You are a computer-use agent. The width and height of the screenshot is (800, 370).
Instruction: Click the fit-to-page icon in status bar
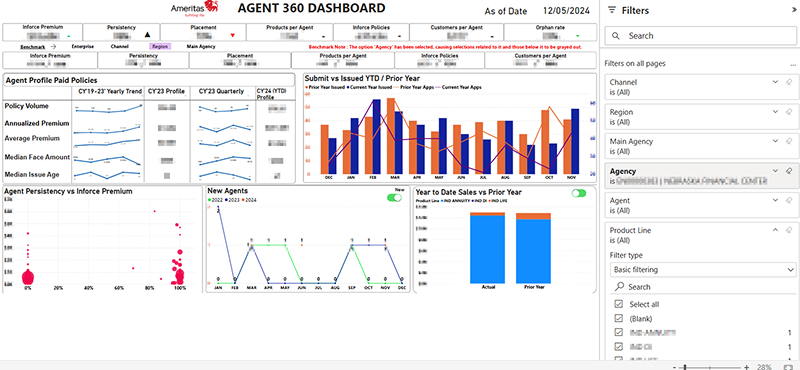point(788,367)
